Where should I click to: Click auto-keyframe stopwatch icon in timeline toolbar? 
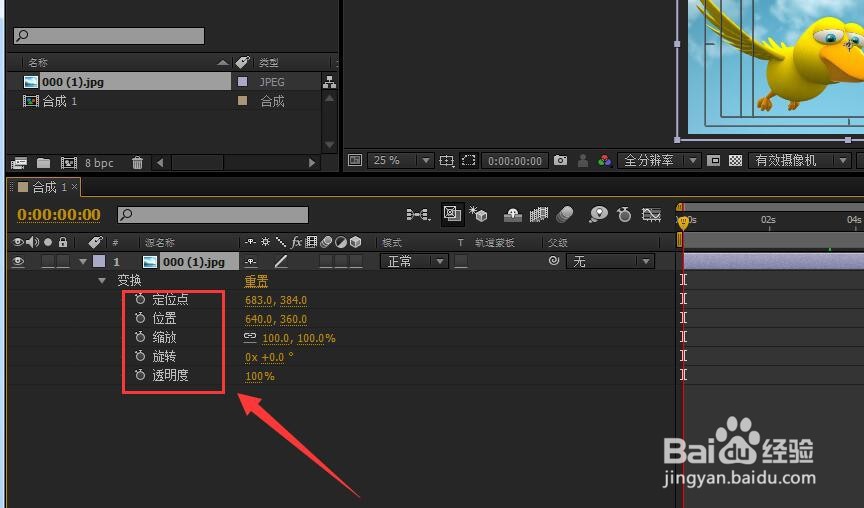(624, 214)
